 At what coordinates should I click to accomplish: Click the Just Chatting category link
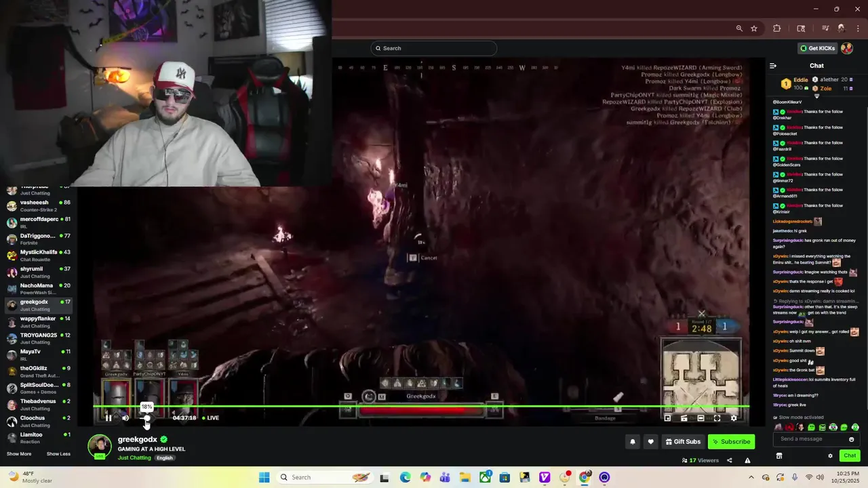pyautogui.click(x=134, y=458)
